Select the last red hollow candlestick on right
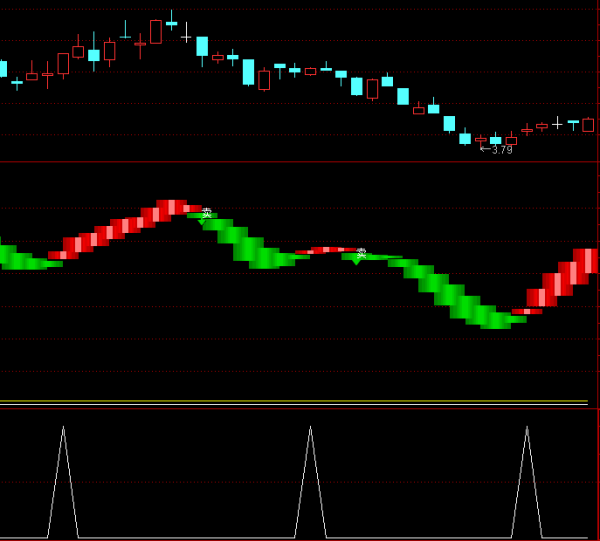The width and height of the screenshot is (600, 541). coord(588,125)
